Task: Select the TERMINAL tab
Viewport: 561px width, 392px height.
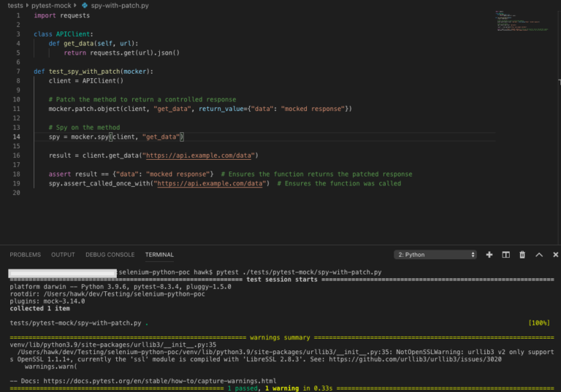Action: 159,255
